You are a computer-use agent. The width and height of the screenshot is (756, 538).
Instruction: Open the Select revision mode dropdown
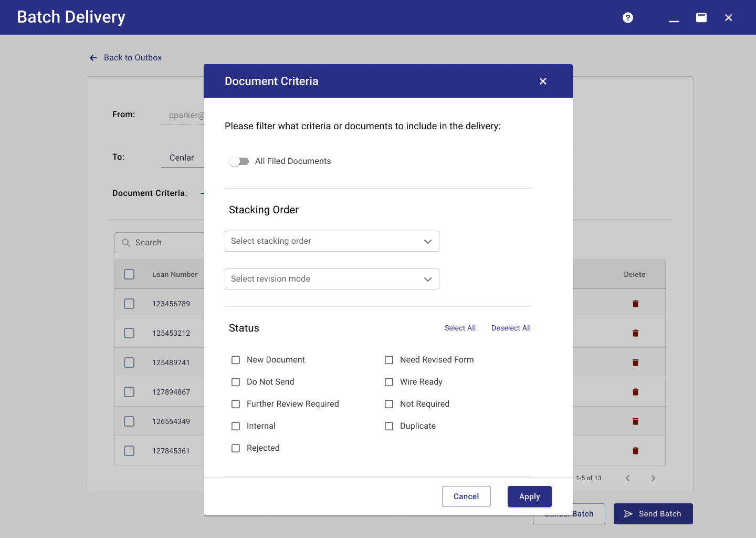(x=332, y=279)
